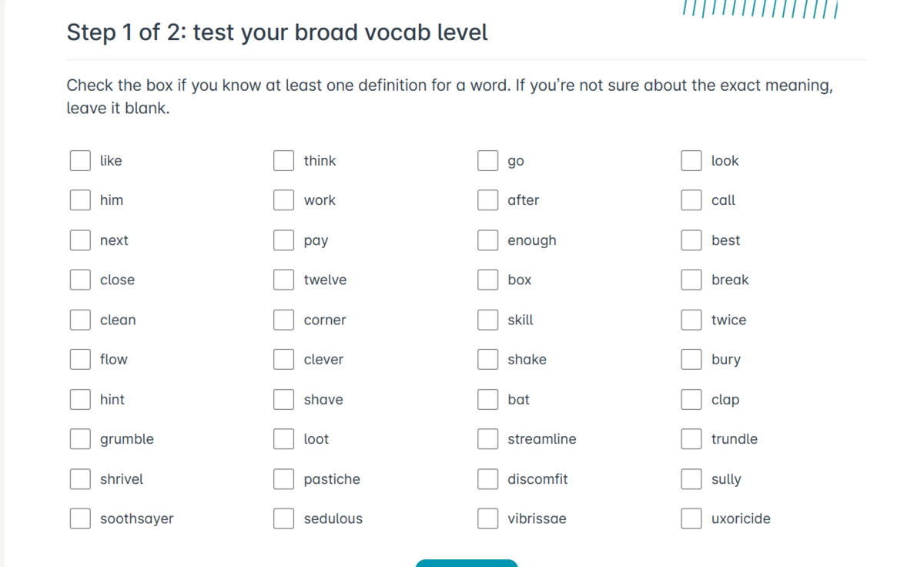Check the 'enough' checkbox

click(x=487, y=240)
